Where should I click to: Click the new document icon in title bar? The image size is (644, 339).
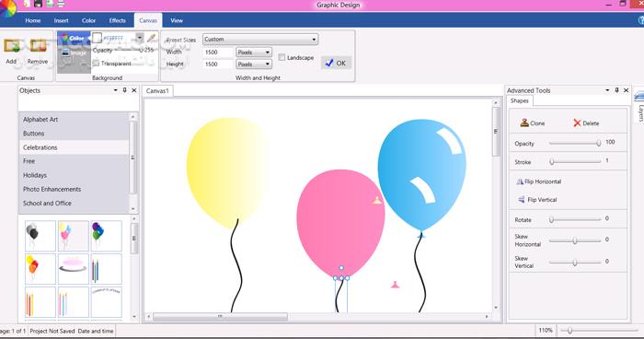(27, 4)
